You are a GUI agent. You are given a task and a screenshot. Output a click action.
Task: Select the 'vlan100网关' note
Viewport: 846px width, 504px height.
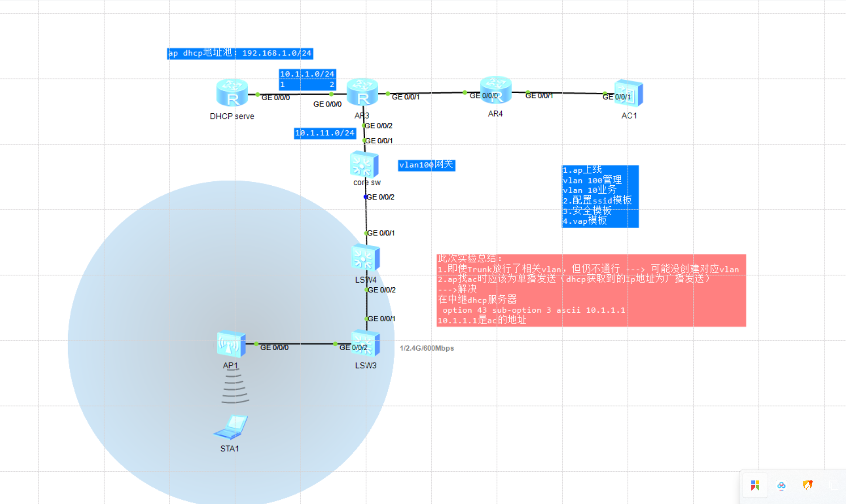click(x=427, y=165)
